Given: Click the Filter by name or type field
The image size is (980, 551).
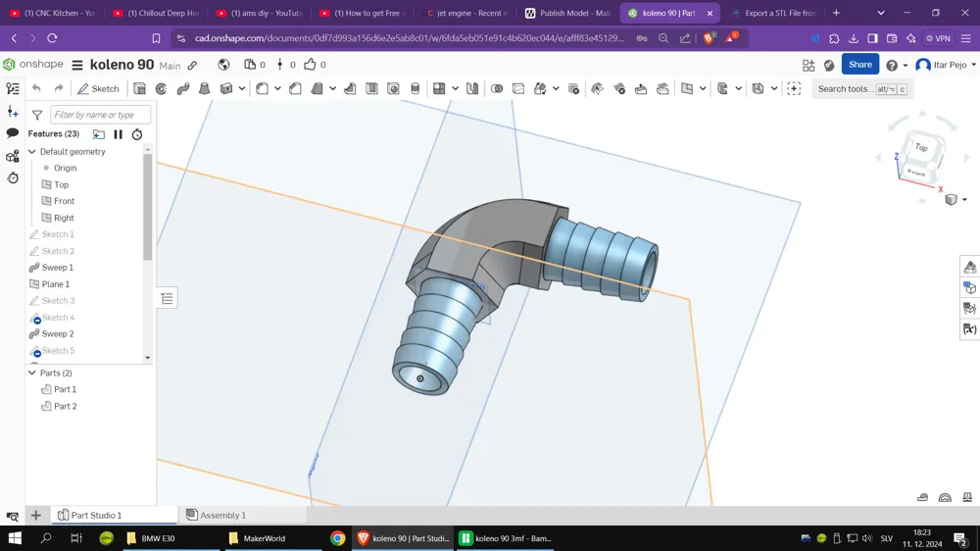Looking at the screenshot, I should [x=99, y=115].
